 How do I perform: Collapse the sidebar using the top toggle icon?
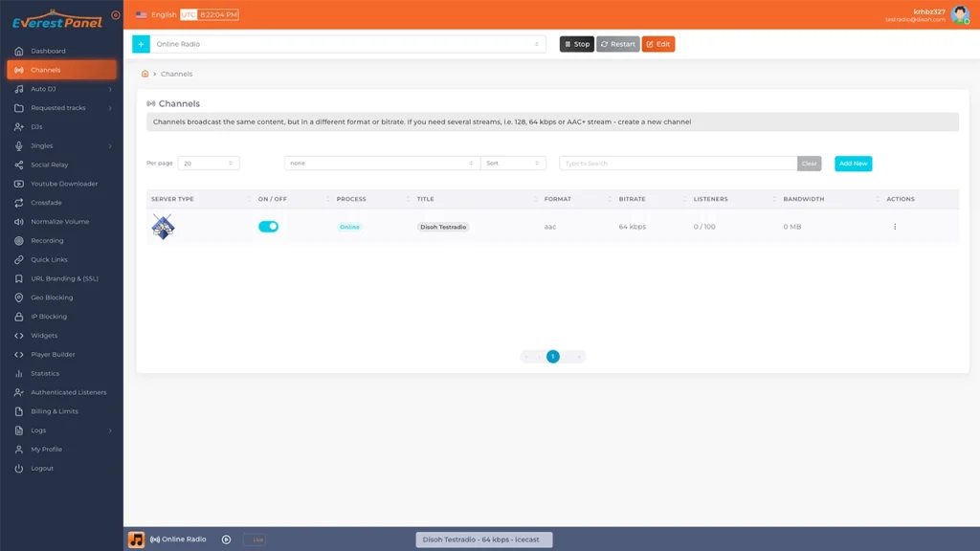click(x=116, y=15)
